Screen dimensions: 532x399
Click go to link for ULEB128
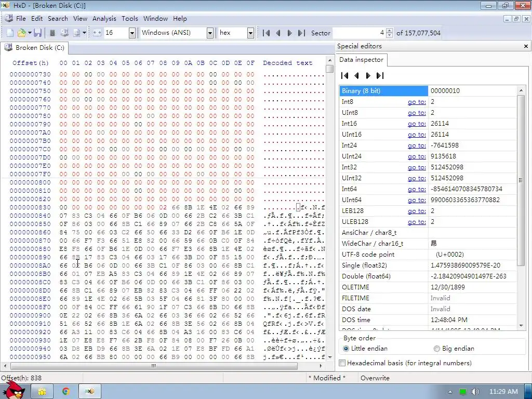tap(417, 222)
